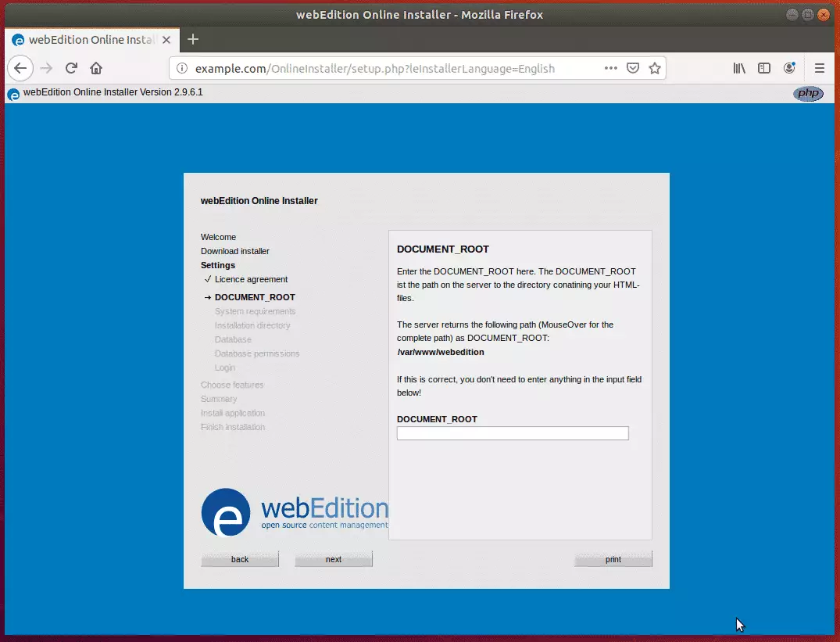
Task: Click the webEdition e logo graphic
Action: (226, 511)
